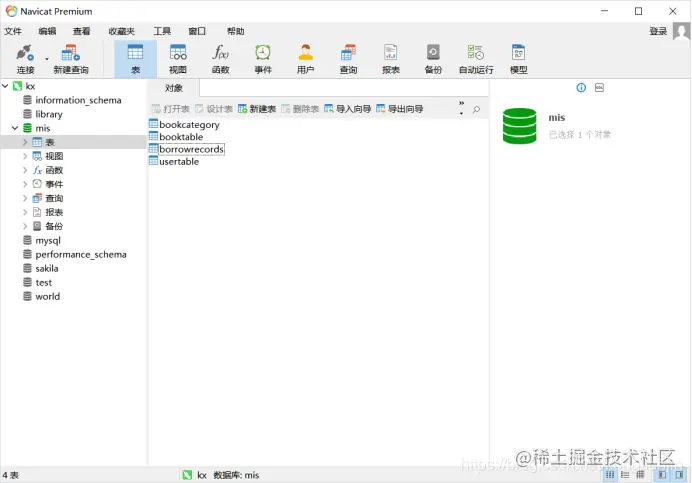The image size is (692, 483).
Task: Click the kx connection icon in status bar
Action: (187, 475)
